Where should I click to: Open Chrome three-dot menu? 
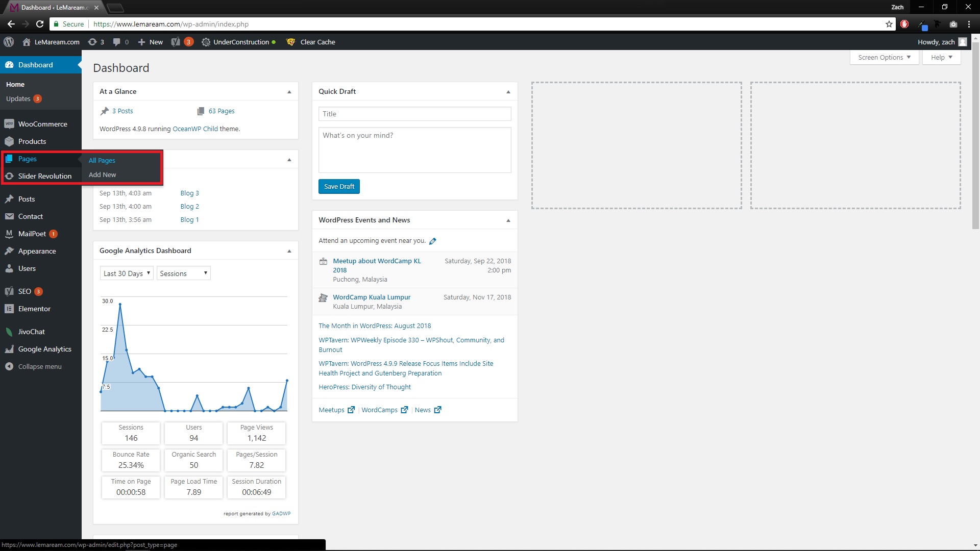(969, 24)
